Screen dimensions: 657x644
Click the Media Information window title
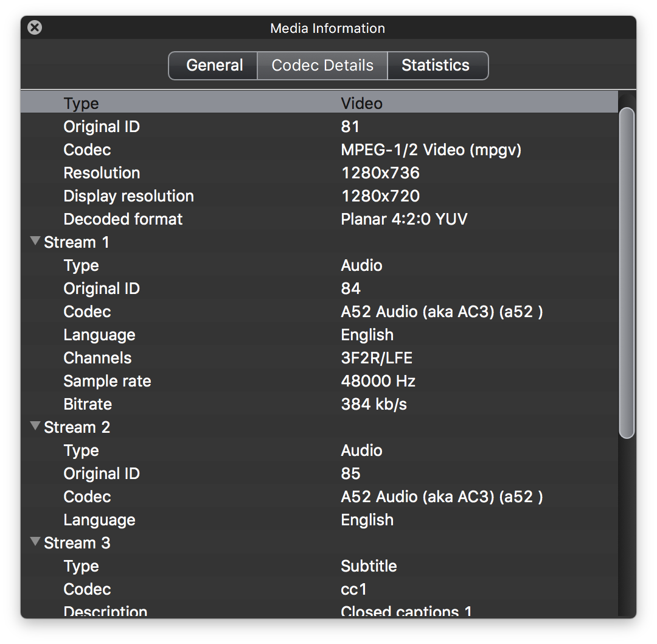click(x=328, y=28)
